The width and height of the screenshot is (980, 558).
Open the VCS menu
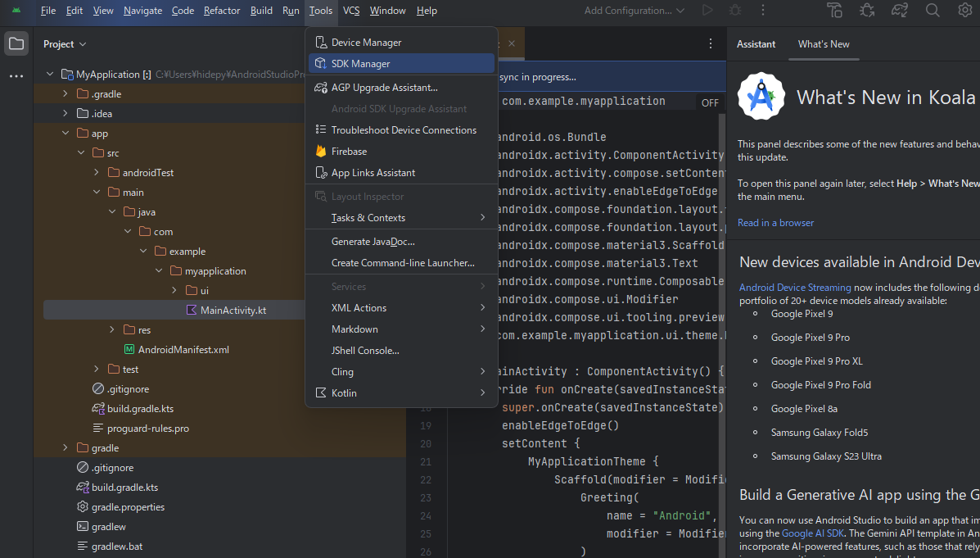pyautogui.click(x=351, y=10)
